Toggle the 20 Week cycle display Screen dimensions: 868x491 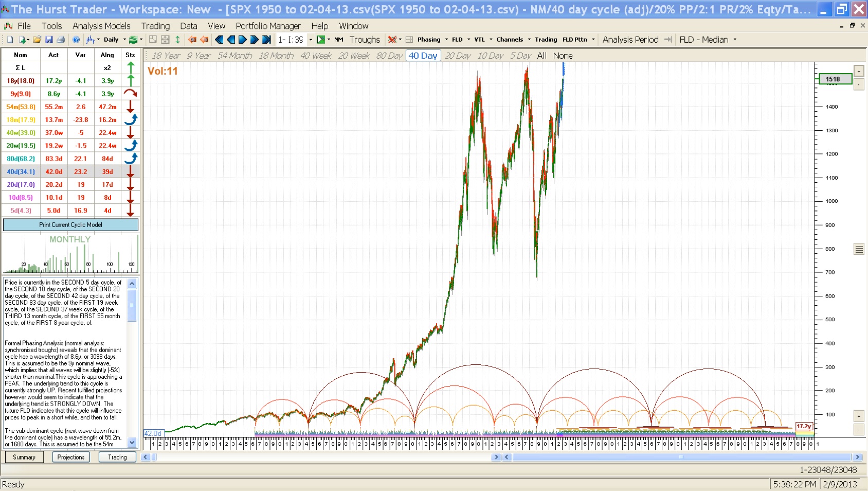click(x=354, y=56)
